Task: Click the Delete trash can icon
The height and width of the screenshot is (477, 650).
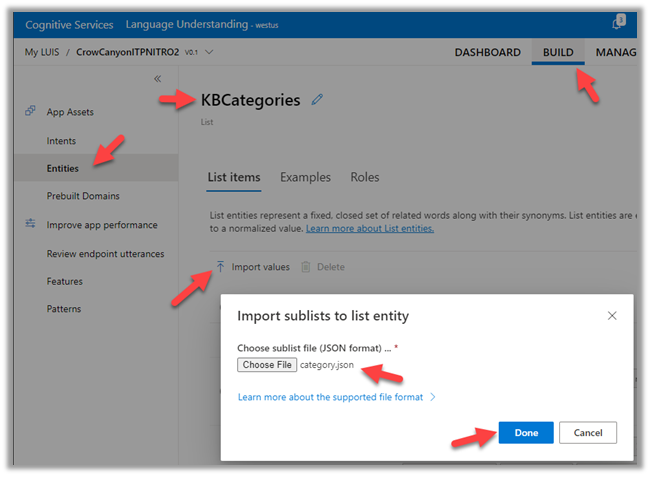Action: (306, 266)
